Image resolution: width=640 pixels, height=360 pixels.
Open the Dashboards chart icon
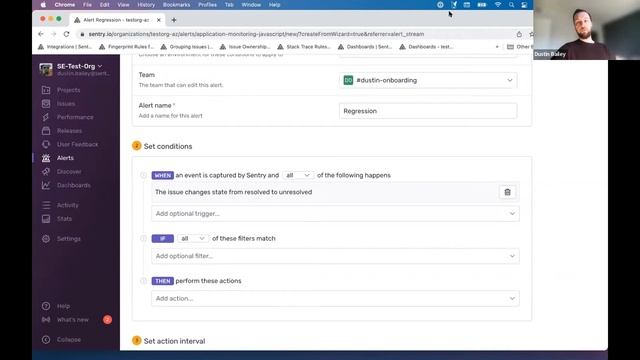click(x=46, y=185)
